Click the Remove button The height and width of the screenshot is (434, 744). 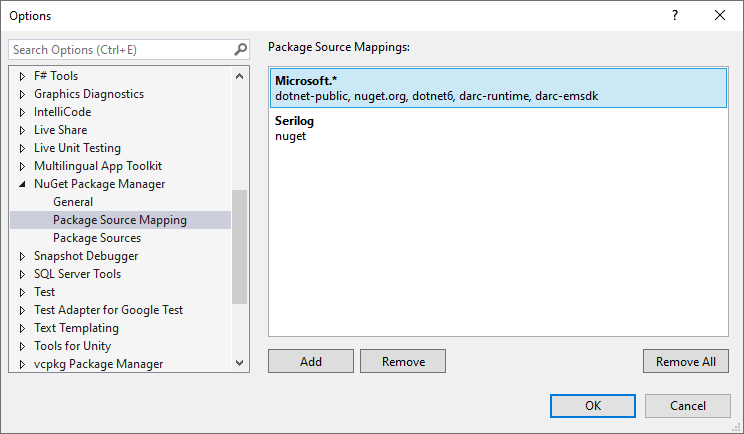pos(403,361)
